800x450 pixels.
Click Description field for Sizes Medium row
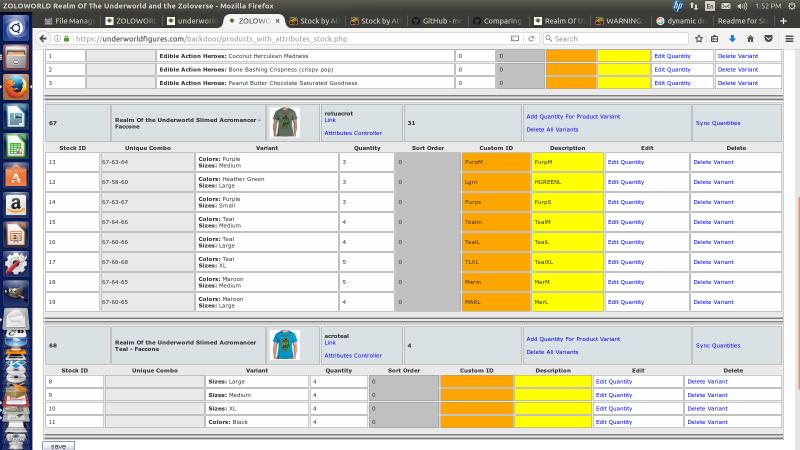[x=553, y=395]
